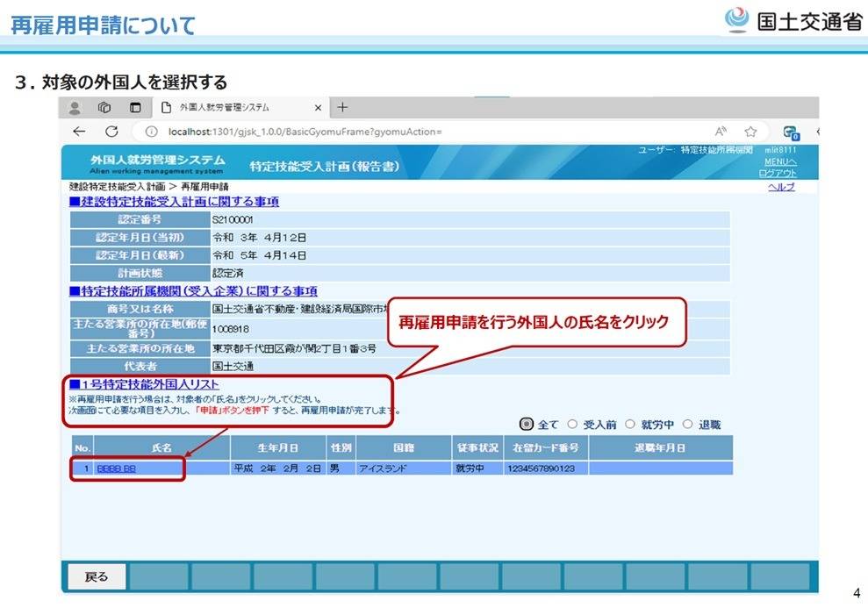Select the 全て radio button
This screenshot has width=868, height=615.
(x=527, y=425)
